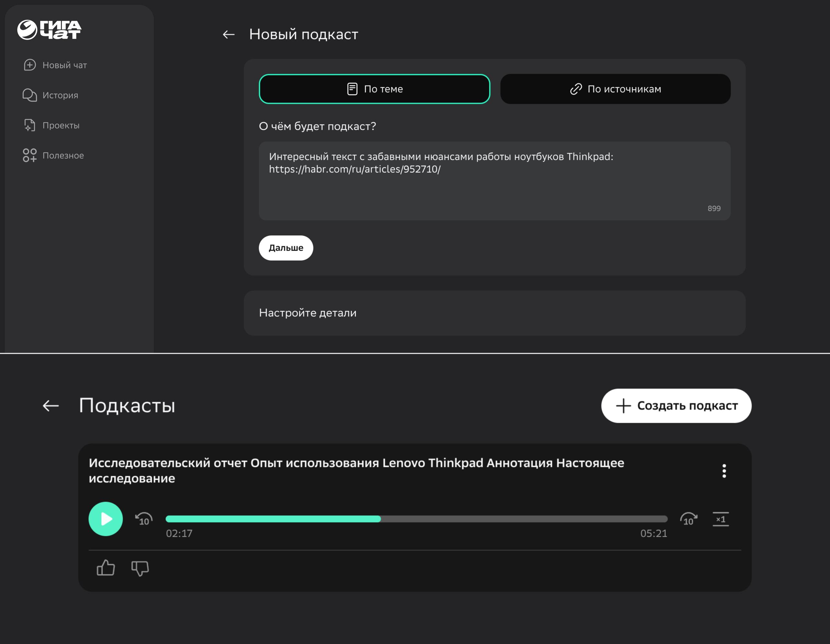830x644 pixels.
Task: Select the По теме tab
Action: [x=374, y=89]
